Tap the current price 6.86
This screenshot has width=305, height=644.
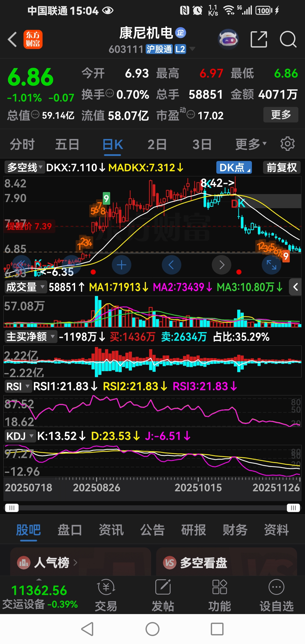pos(30,77)
